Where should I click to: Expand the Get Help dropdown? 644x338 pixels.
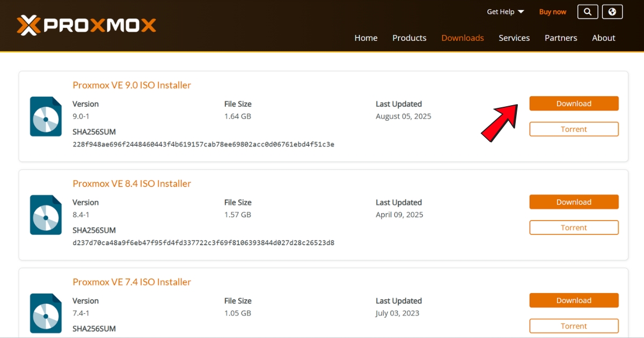504,11
